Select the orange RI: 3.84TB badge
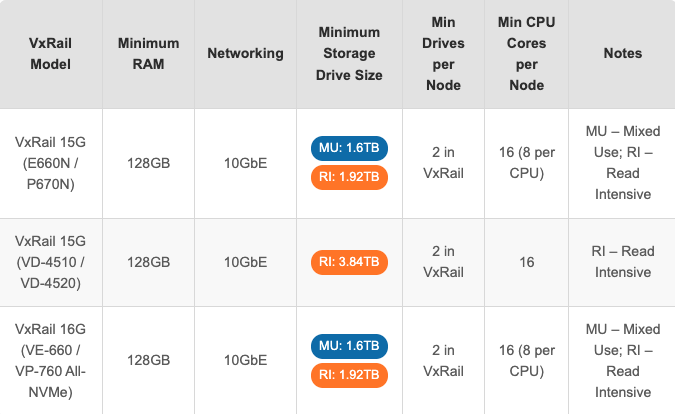Viewport: 675px width, 414px height. tap(349, 262)
